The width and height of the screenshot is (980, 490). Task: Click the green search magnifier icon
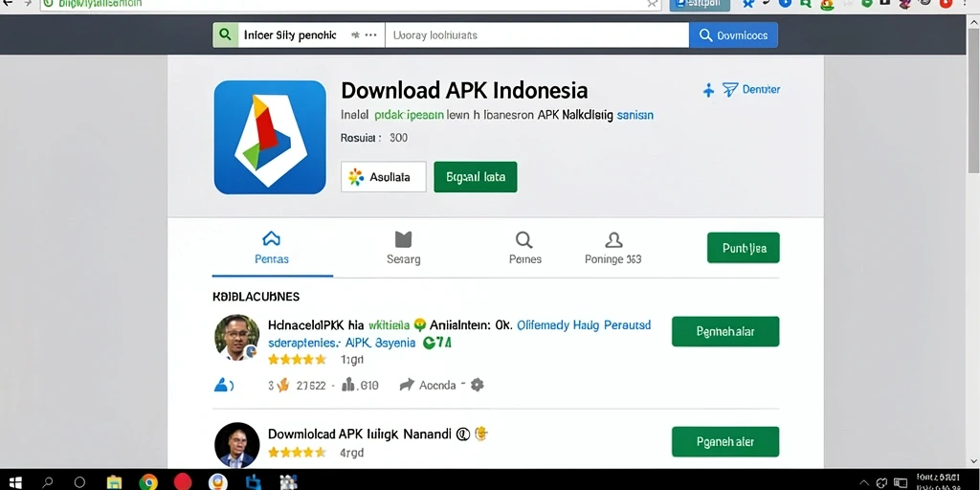click(225, 35)
